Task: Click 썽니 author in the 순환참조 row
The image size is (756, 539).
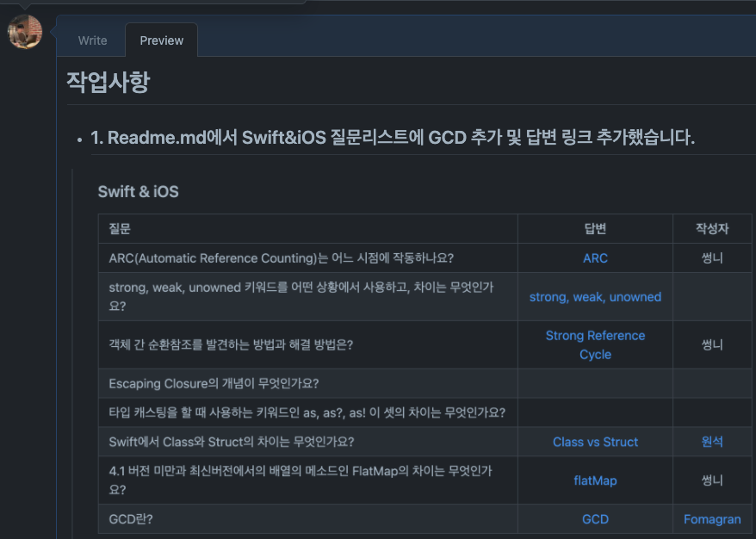Action: point(712,344)
